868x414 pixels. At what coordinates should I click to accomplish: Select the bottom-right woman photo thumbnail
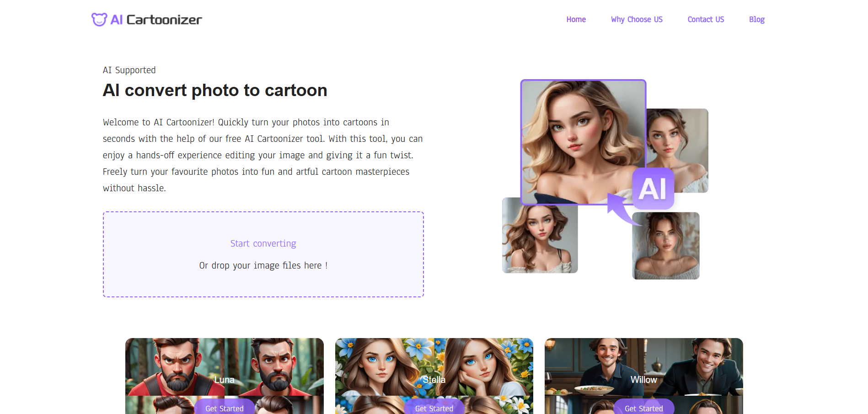[665, 246]
